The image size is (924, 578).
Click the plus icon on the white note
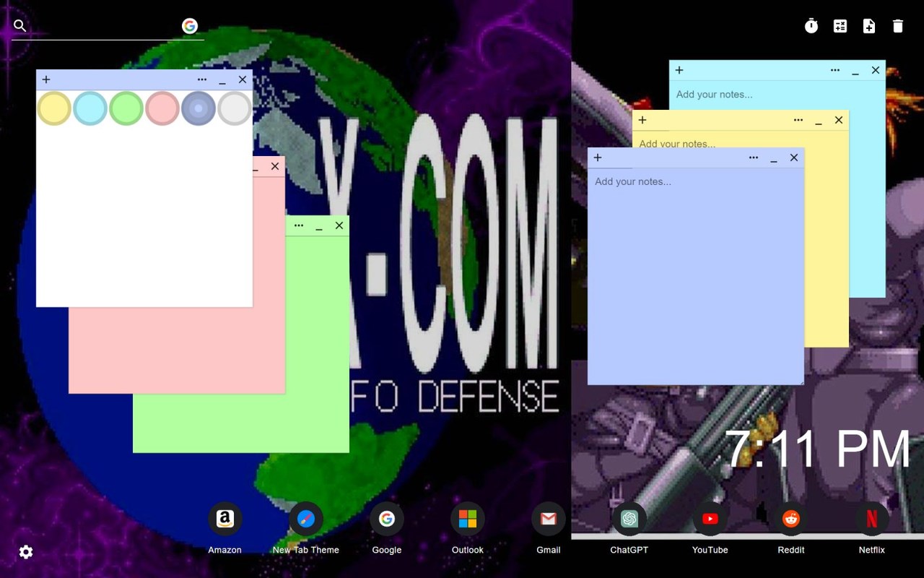[x=46, y=79]
